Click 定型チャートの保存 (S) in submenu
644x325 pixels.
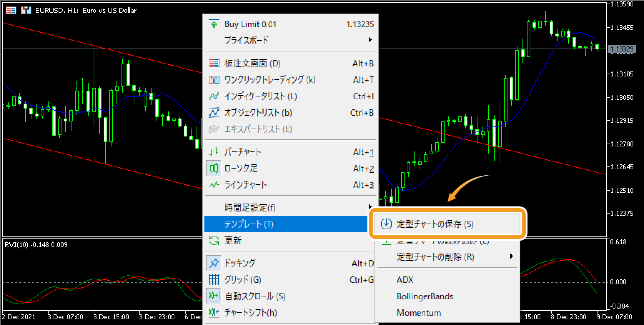(x=447, y=224)
